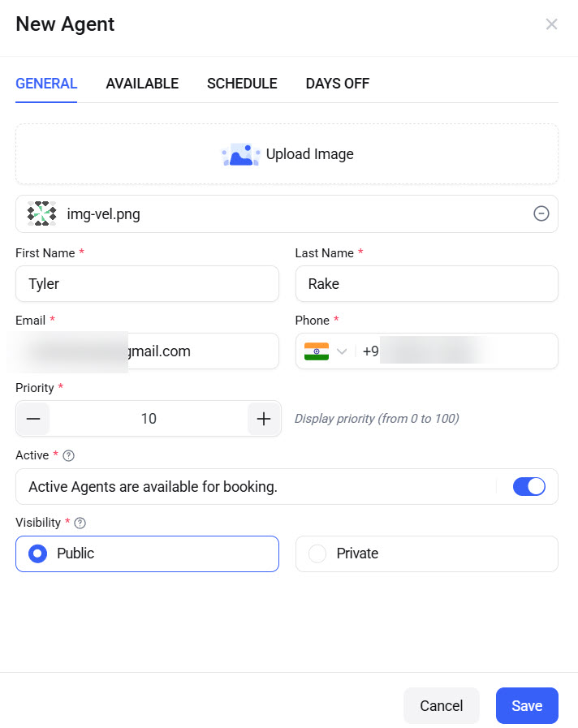Decrease Priority using the minus stepper

32,419
